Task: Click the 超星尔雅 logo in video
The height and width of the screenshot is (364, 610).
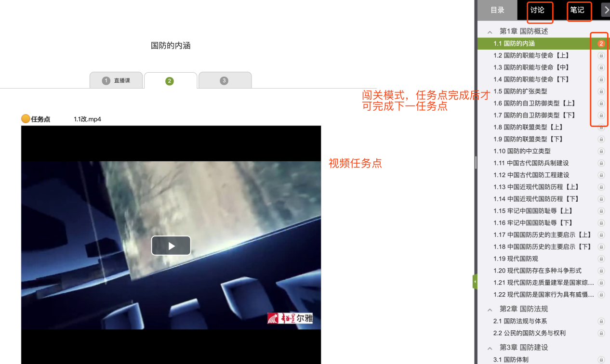Action: [290, 319]
